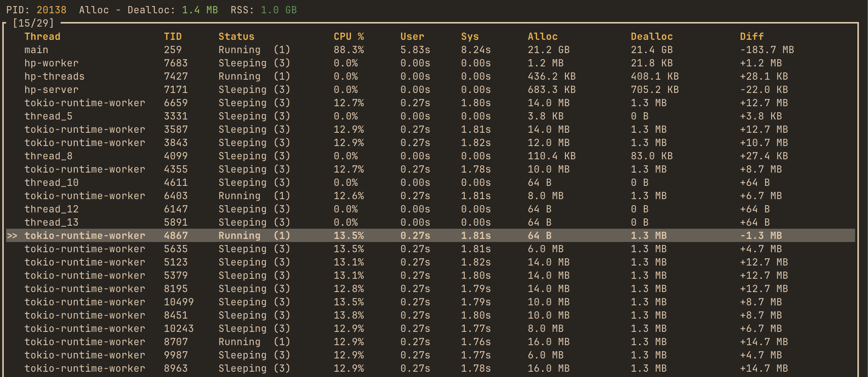Sort by the TID column header

click(172, 36)
